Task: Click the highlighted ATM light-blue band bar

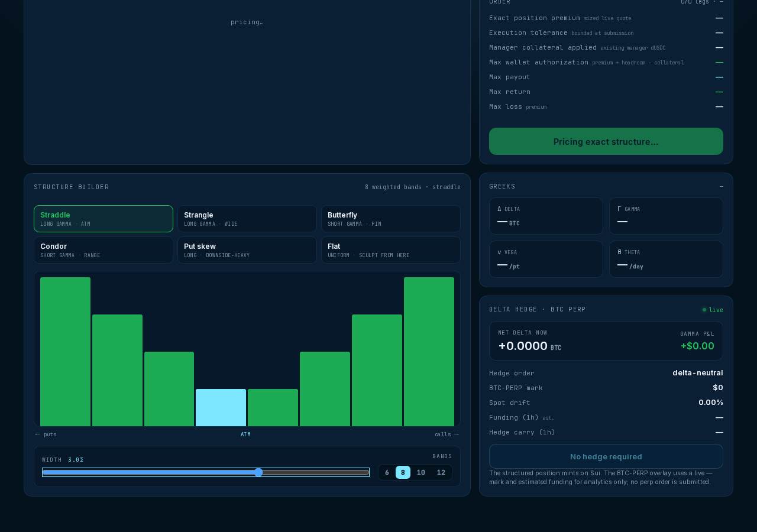Action: 221,407
